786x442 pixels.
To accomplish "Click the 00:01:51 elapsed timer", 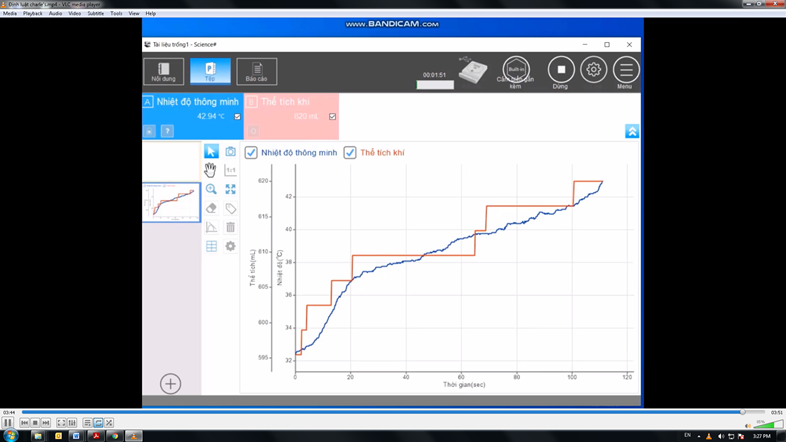I will coord(434,75).
